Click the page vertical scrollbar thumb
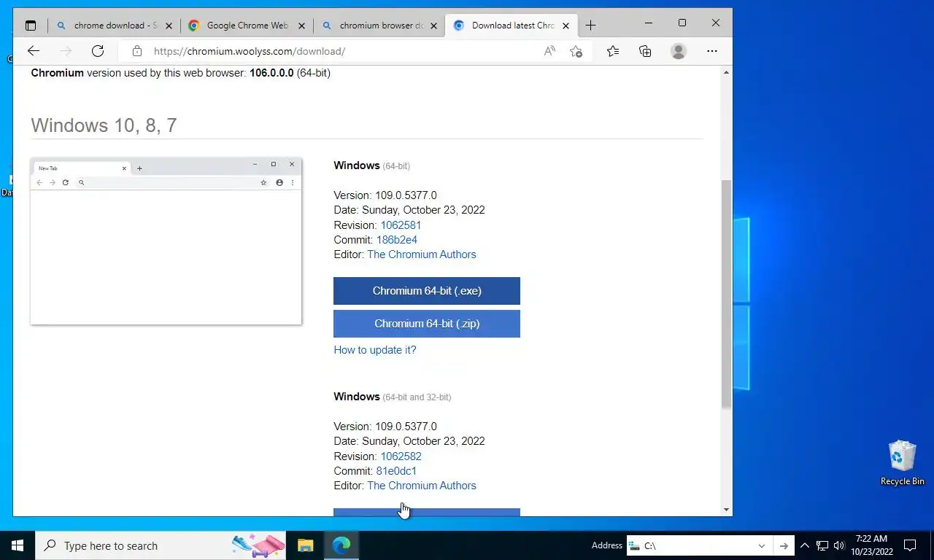Viewport: 934px width, 560px height. click(726, 293)
